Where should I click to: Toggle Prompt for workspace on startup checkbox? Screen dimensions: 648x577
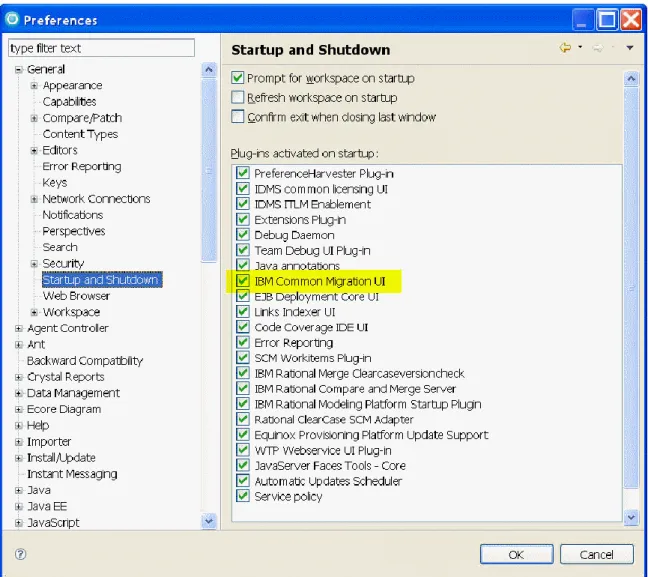tap(238, 78)
